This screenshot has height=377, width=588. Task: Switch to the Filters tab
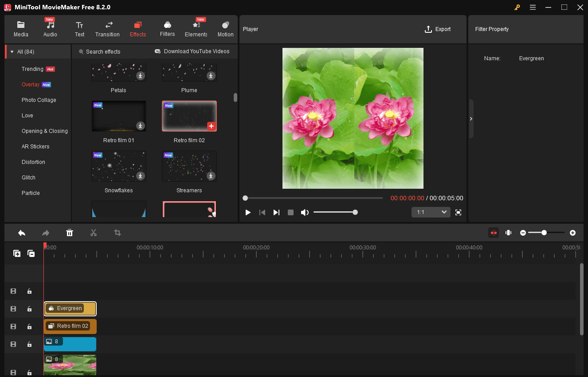(x=167, y=29)
